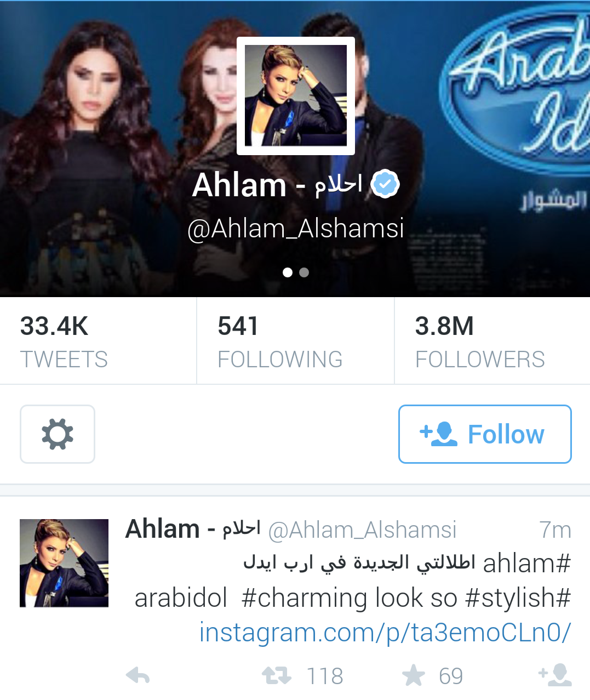
Task: Tap the 7m tweet timestamp
Action: 555,530
